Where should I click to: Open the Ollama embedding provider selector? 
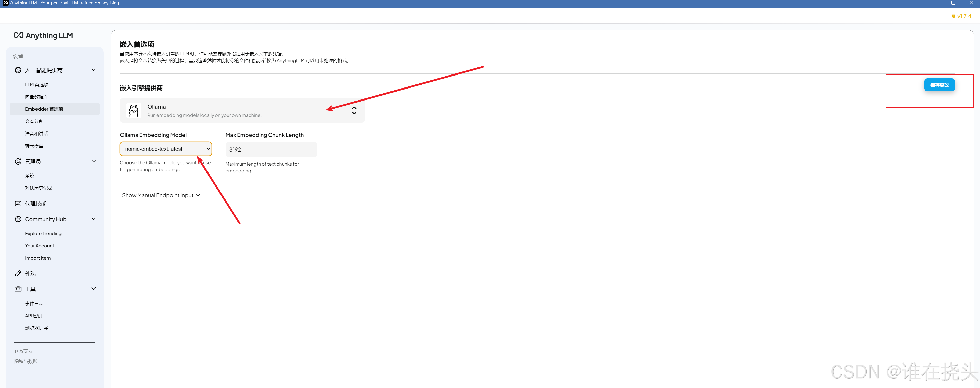click(x=242, y=111)
